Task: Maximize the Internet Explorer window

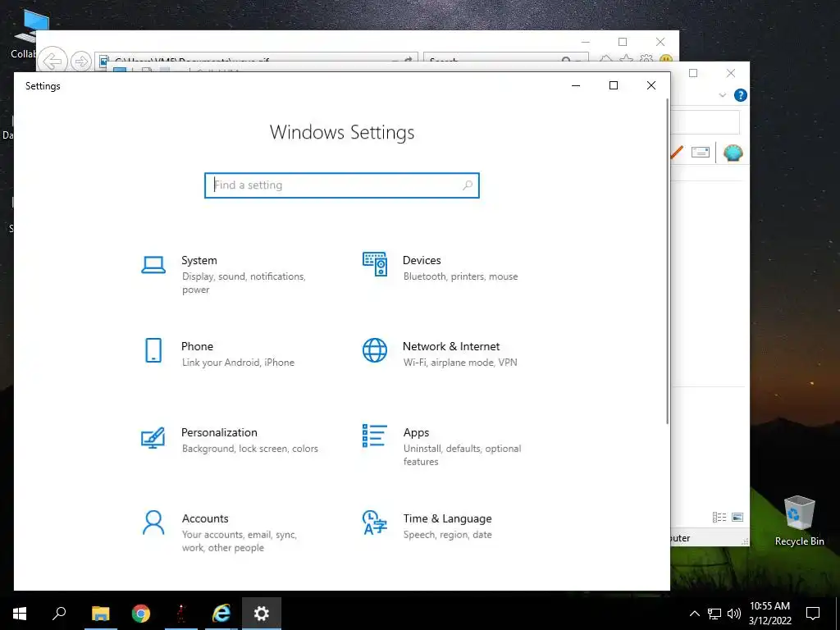Action: point(623,42)
